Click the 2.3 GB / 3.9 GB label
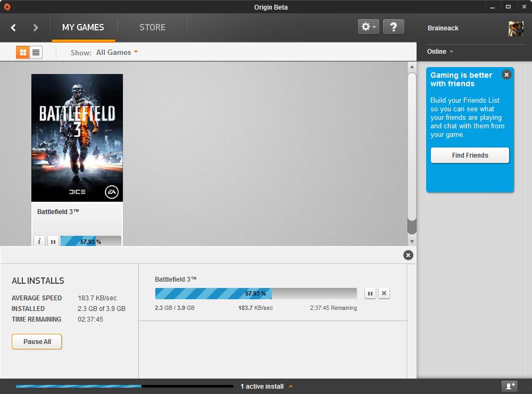The image size is (532, 394). click(174, 308)
